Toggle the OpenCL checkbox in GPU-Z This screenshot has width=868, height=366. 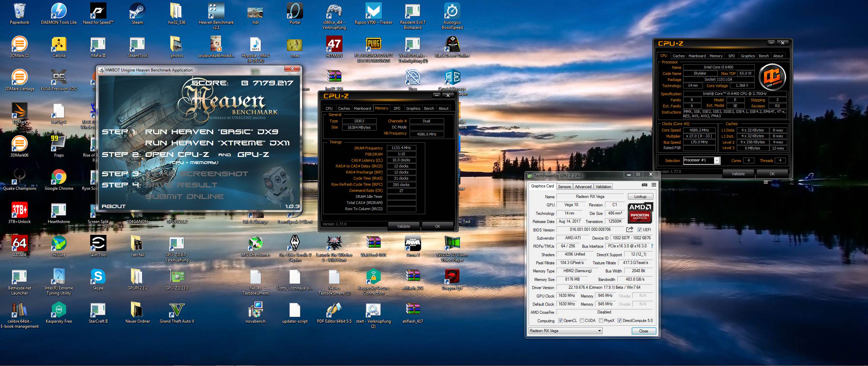point(560,320)
